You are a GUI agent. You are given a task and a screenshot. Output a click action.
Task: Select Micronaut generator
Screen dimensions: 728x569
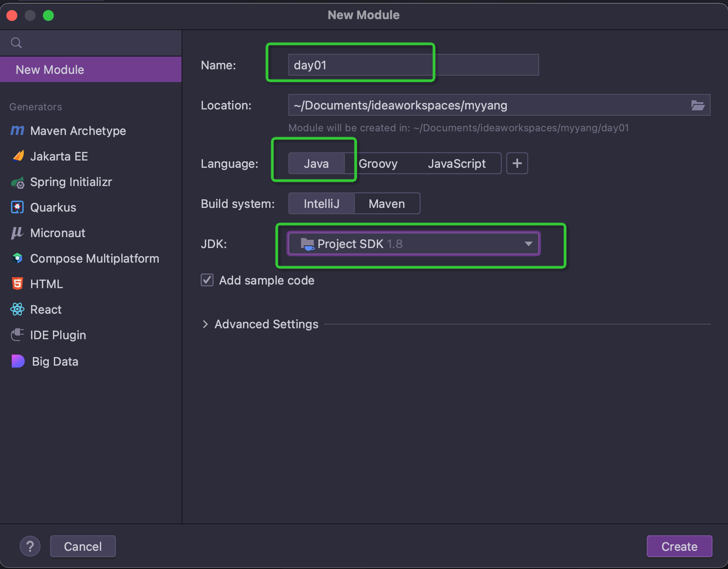pos(91,233)
